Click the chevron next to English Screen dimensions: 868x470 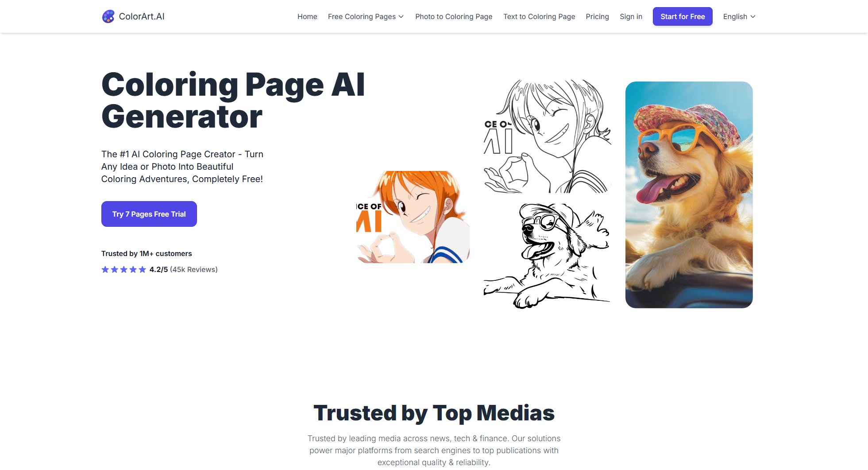pyautogui.click(x=752, y=16)
